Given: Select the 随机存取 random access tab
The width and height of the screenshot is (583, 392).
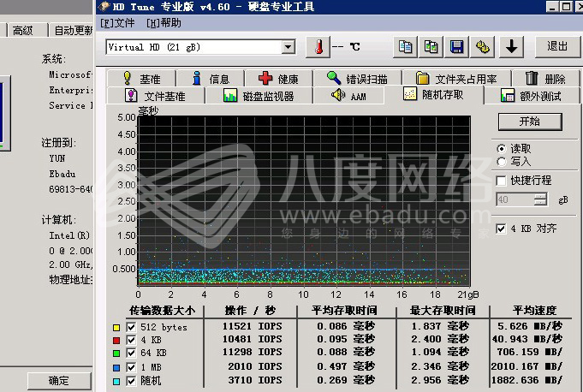Looking at the screenshot, I should 433,95.
